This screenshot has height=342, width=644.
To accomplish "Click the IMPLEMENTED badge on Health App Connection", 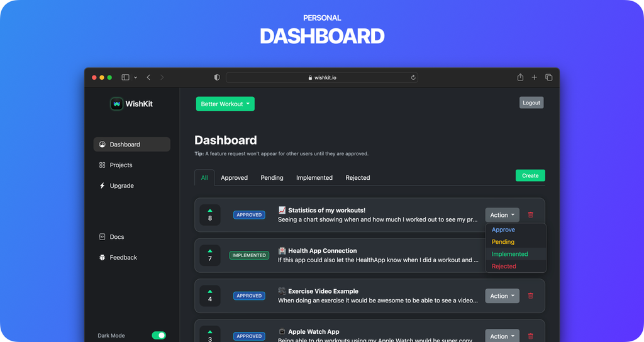I will point(249,255).
